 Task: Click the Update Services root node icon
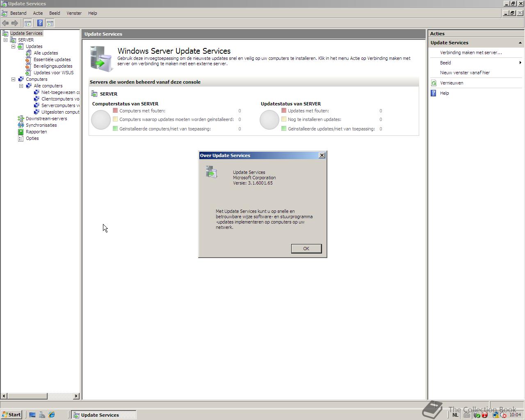point(5,33)
